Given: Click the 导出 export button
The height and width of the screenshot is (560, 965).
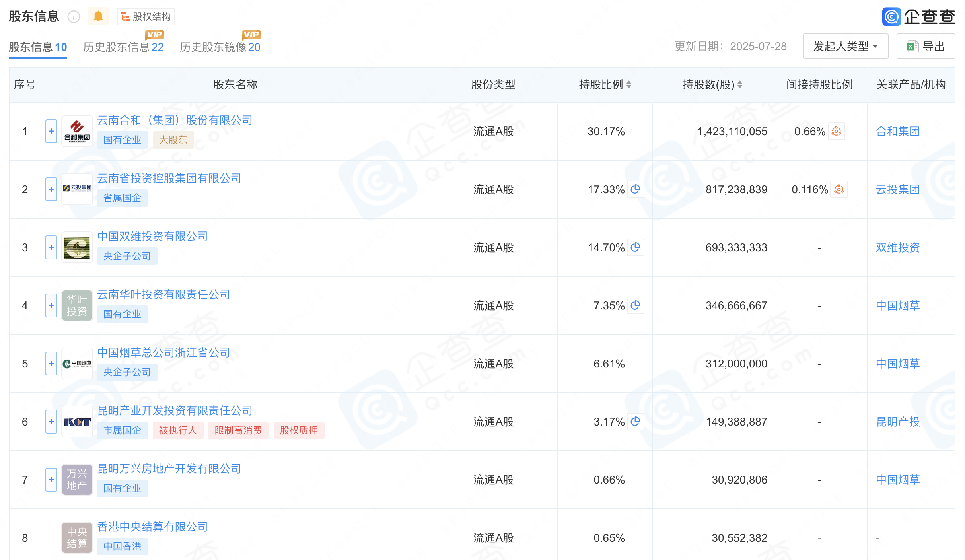Looking at the screenshot, I should coord(926,47).
